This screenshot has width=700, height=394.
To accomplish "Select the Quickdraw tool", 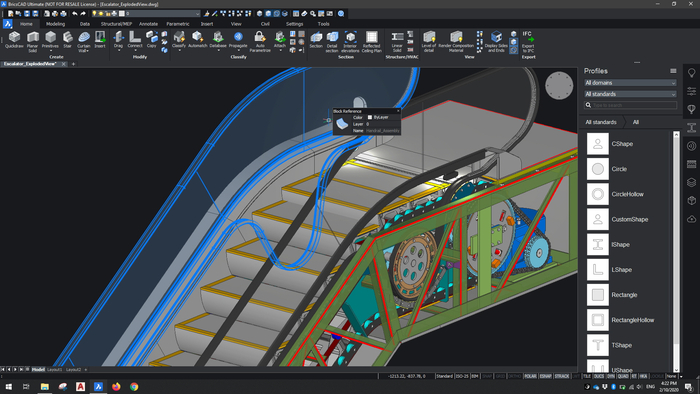I will coord(14,40).
